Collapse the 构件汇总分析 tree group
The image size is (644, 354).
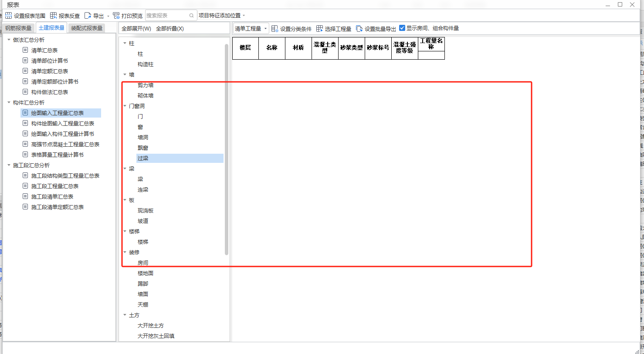click(x=9, y=102)
